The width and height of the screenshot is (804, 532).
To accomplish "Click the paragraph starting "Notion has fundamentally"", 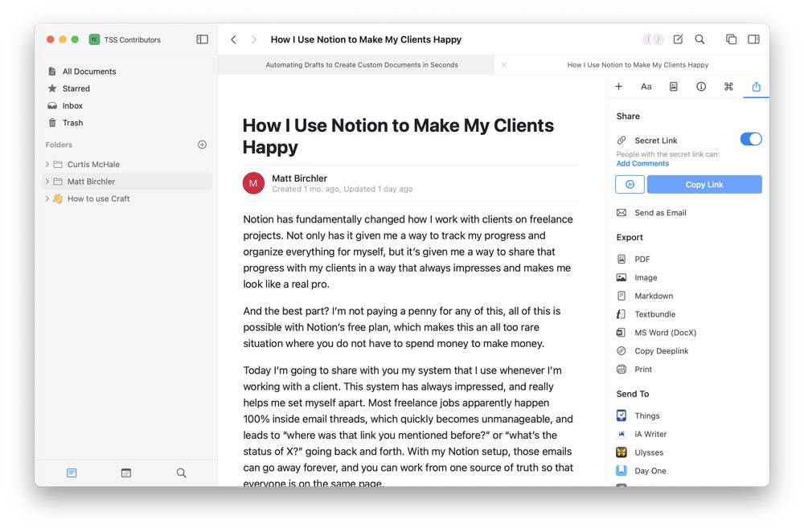I will 408,252.
